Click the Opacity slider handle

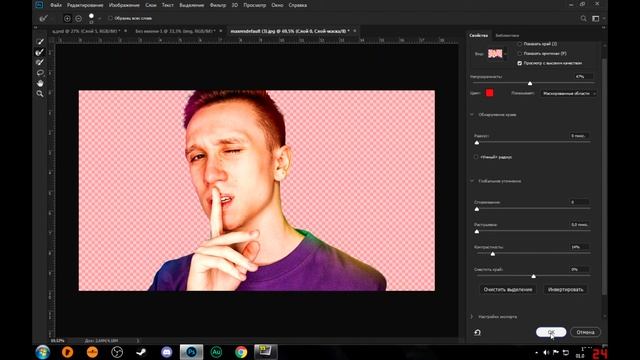click(x=530, y=83)
